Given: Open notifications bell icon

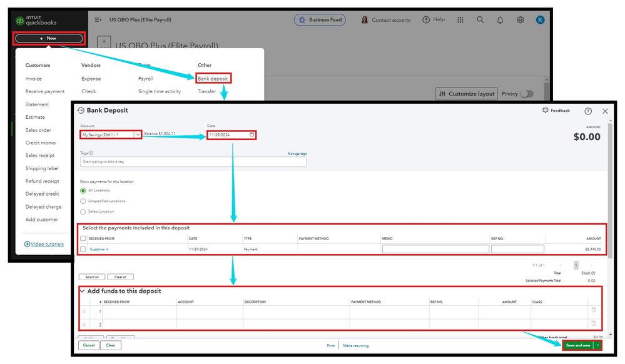Looking at the screenshot, I should pos(500,20).
